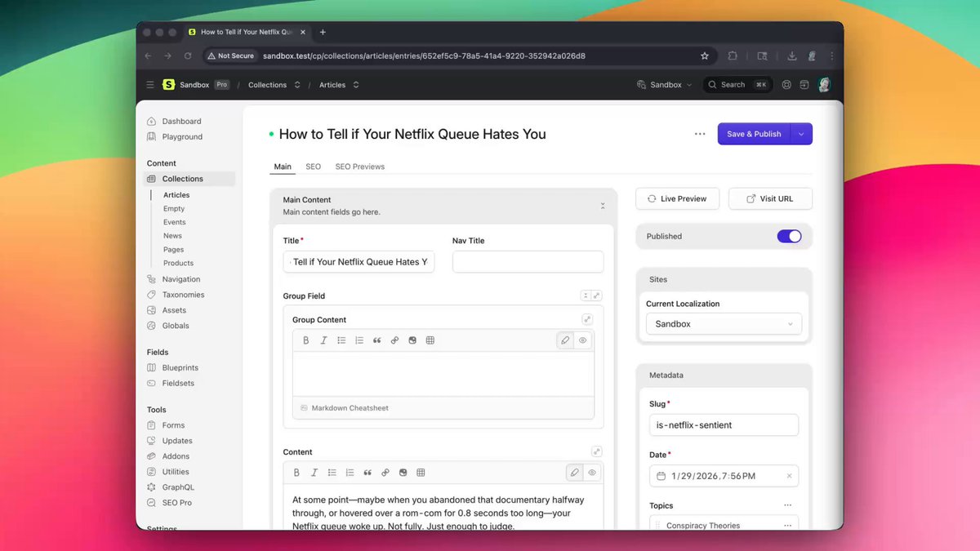Toggle the Published switch off

click(x=789, y=236)
